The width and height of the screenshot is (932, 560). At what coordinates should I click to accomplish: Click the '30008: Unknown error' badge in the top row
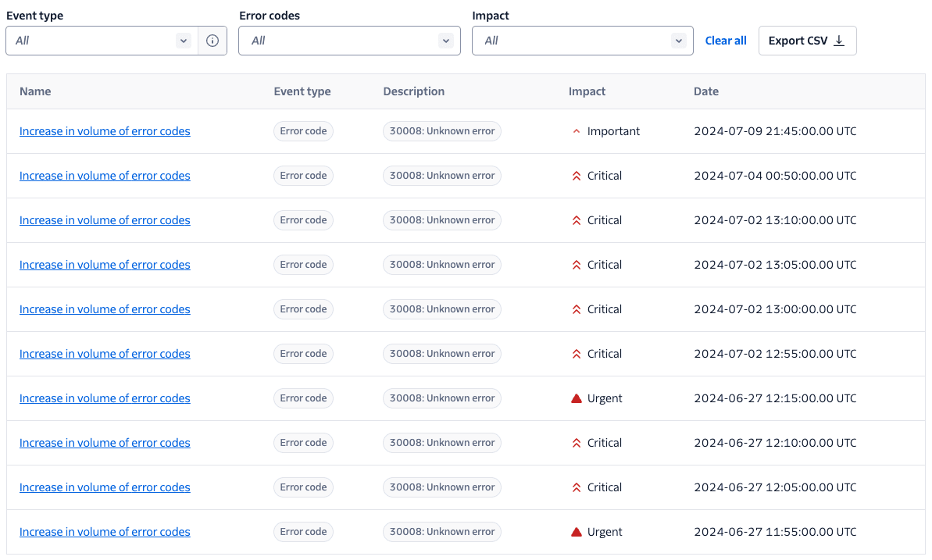441,130
